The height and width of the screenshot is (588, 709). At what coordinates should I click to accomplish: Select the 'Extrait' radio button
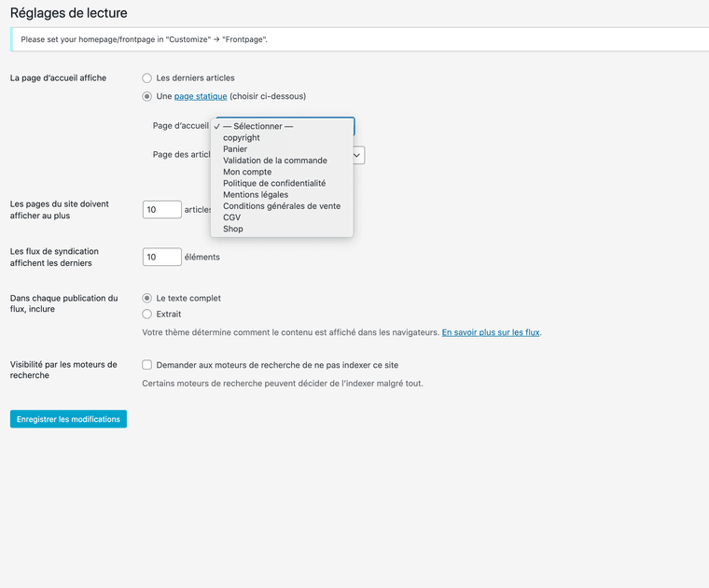click(147, 315)
